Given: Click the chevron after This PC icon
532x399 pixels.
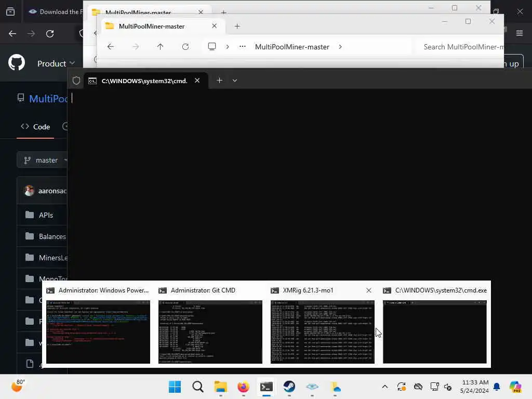Looking at the screenshot, I should point(228,47).
